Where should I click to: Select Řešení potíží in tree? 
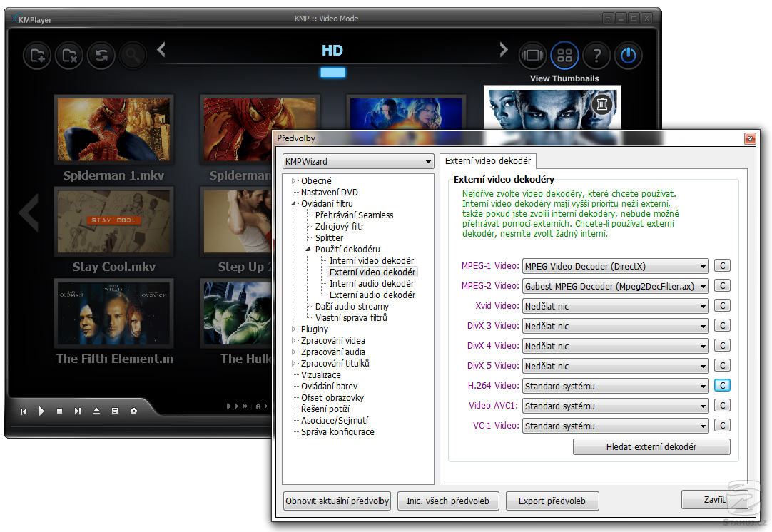[325, 409]
